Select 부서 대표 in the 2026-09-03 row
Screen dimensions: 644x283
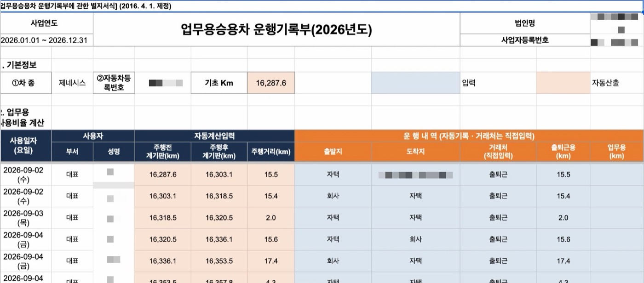(72, 218)
